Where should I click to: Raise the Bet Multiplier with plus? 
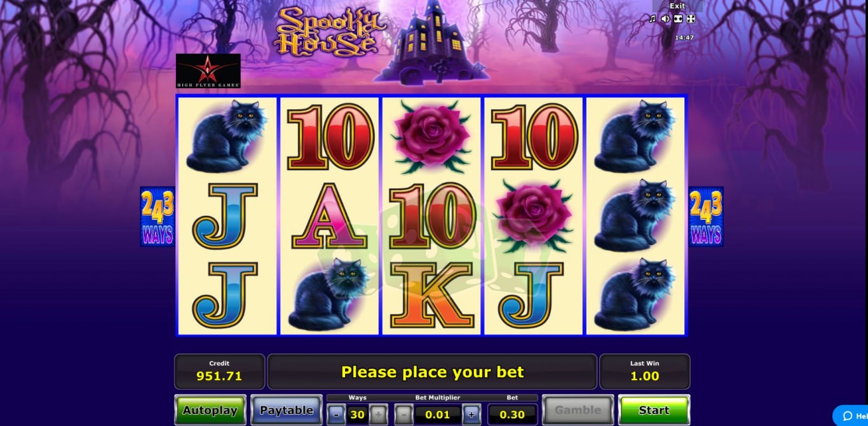tap(471, 415)
